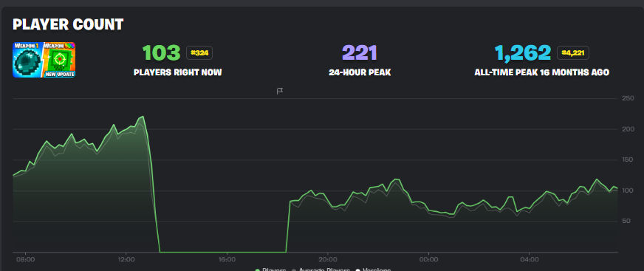The image size is (644, 271).
Task: Click the 200 y-axis label
Action: click(x=628, y=129)
